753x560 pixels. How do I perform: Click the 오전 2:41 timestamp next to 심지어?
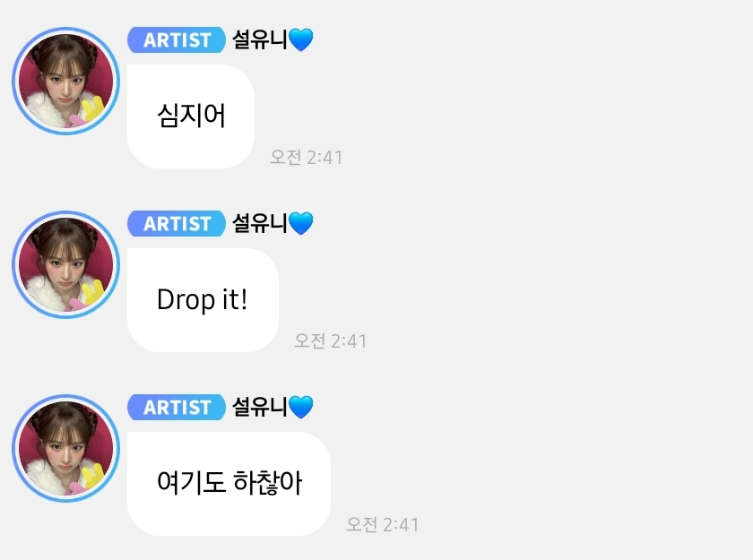[307, 158]
